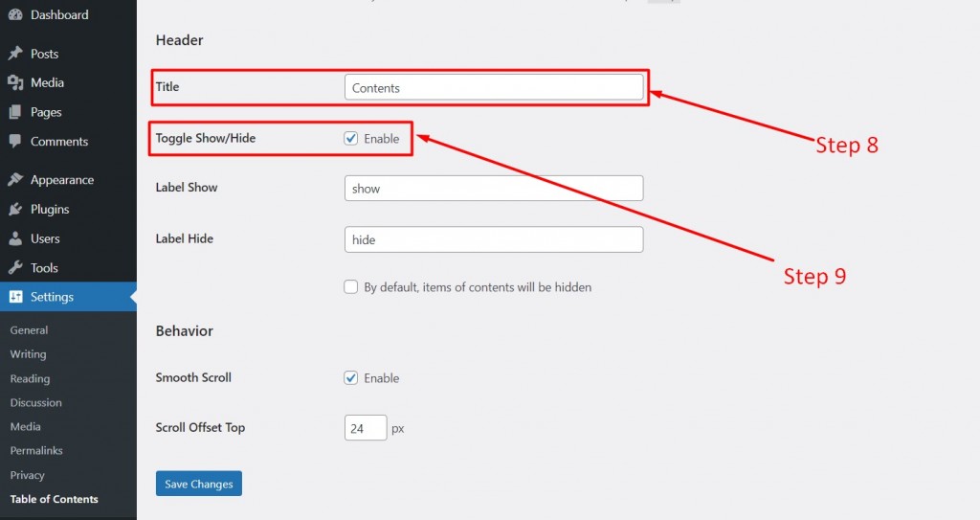
Task: Open Privacy settings submenu
Action: [27, 475]
